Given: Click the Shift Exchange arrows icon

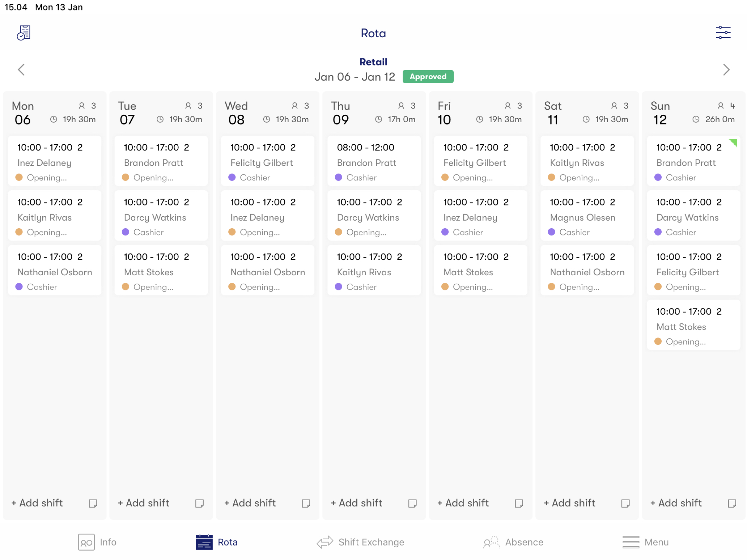Looking at the screenshot, I should 324,542.
